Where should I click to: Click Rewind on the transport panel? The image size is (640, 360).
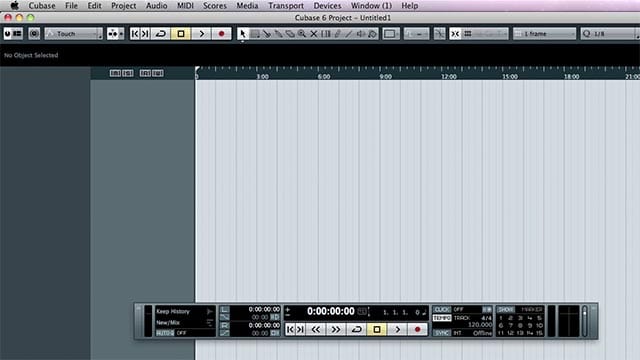[316, 329]
